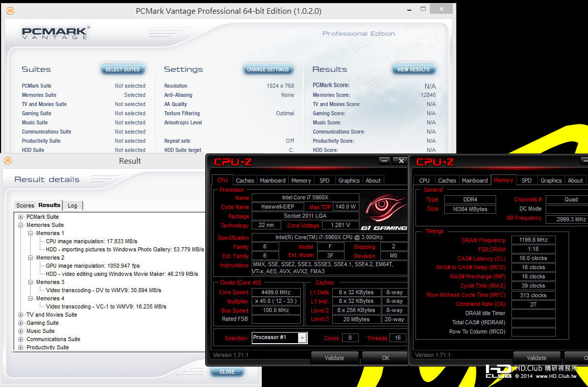Screen dimensions: 588x387
Task: Open the Processor #1 selection dropdown
Action: [302, 338]
